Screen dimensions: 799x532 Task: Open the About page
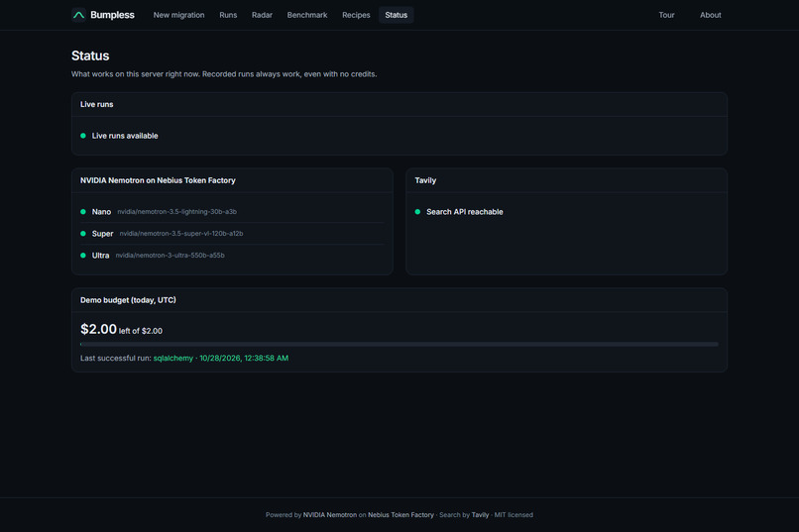coord(711,15)
